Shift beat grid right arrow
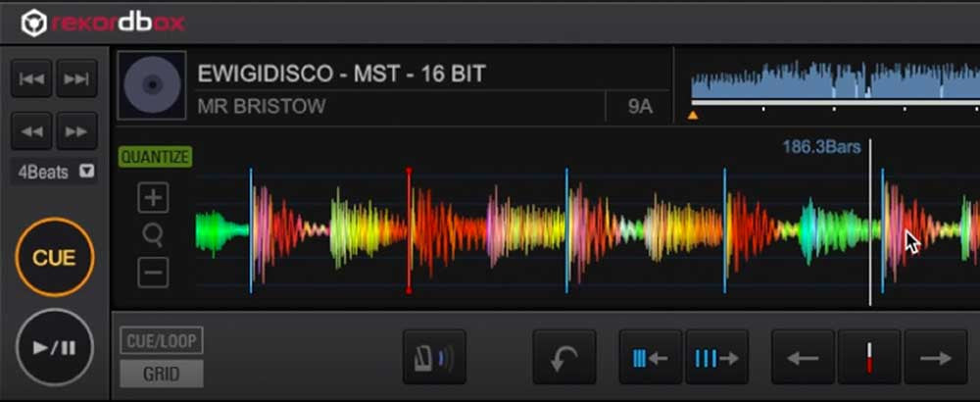 click(936, 357)
